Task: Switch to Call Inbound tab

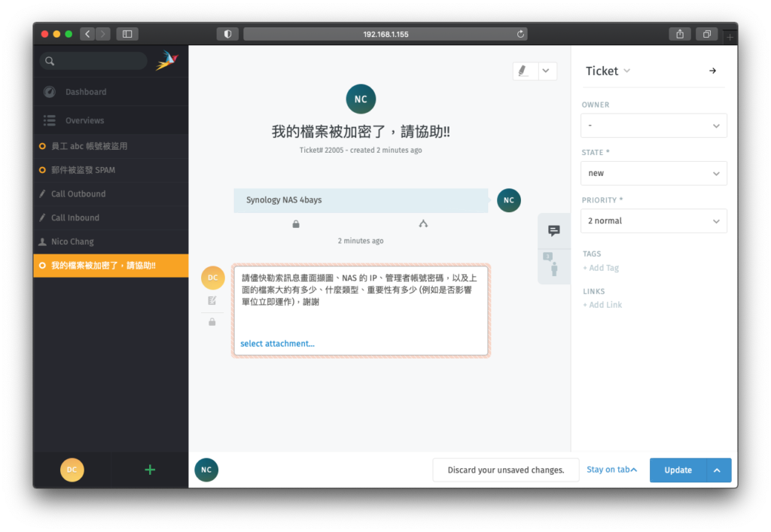Action: click(111, 217)
